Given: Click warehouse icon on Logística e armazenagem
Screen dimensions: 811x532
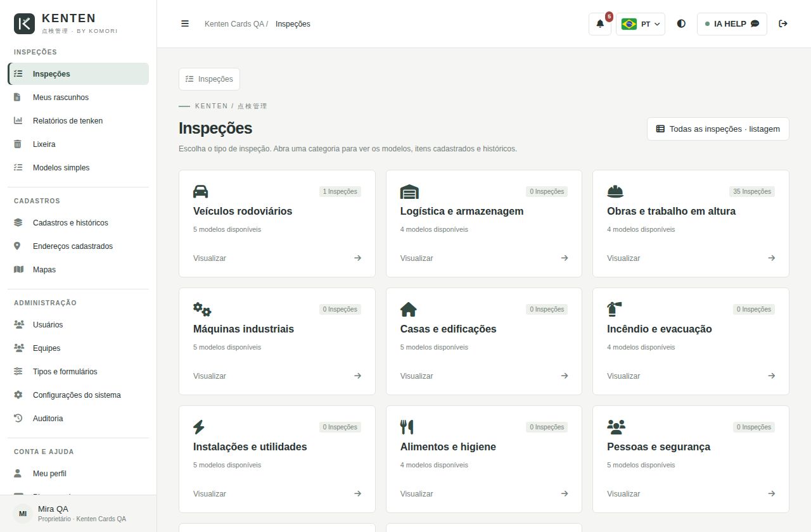Looking at the screenshot, I should tap(409, 191).
